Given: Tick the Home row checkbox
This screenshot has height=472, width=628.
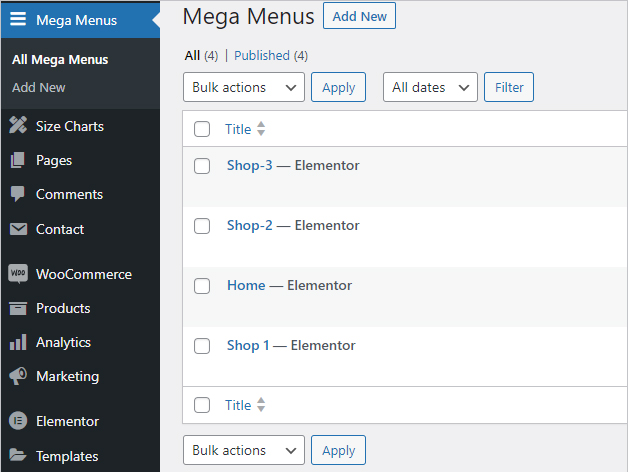Looking at the screenshot, I should tap(202, 286).
